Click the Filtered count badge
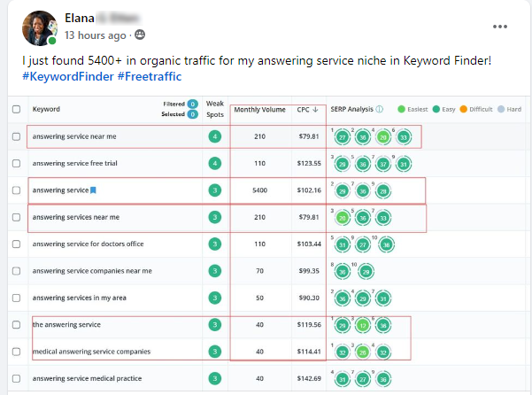Screen dimensions: 532x395 tap(192, 105)
